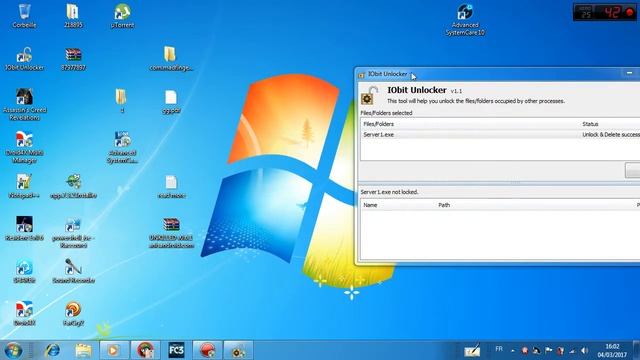Open Windows Media Player from the taskbar
This screenshot has width=640, height=360.
click(114, 350)
